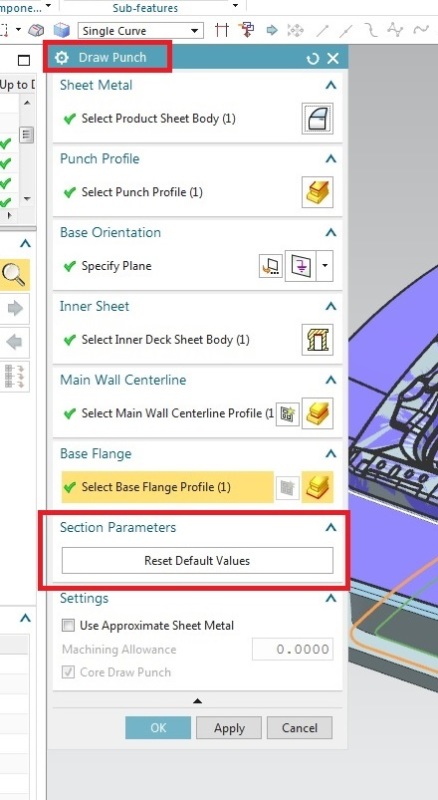
Task: Click the curve icon for Main Wall Centerline Profile
Action: click(318, 413)
